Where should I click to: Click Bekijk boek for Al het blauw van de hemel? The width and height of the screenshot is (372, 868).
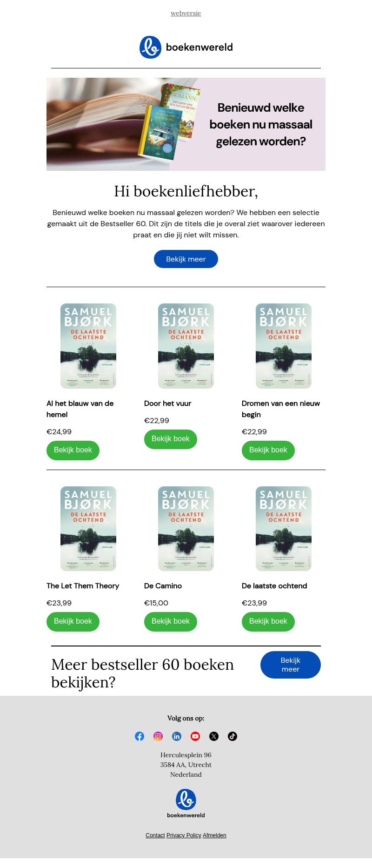tap(73, 450)
